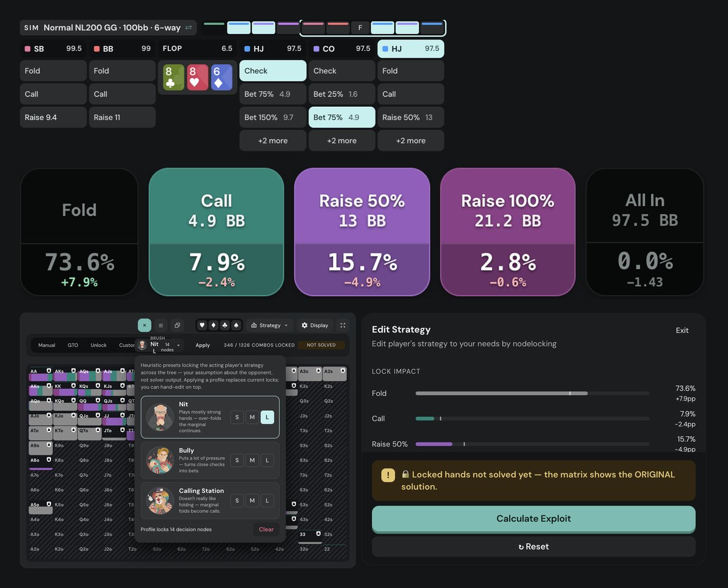
Task: Click the Calling Station clown avatar
Action: [160, 501]
